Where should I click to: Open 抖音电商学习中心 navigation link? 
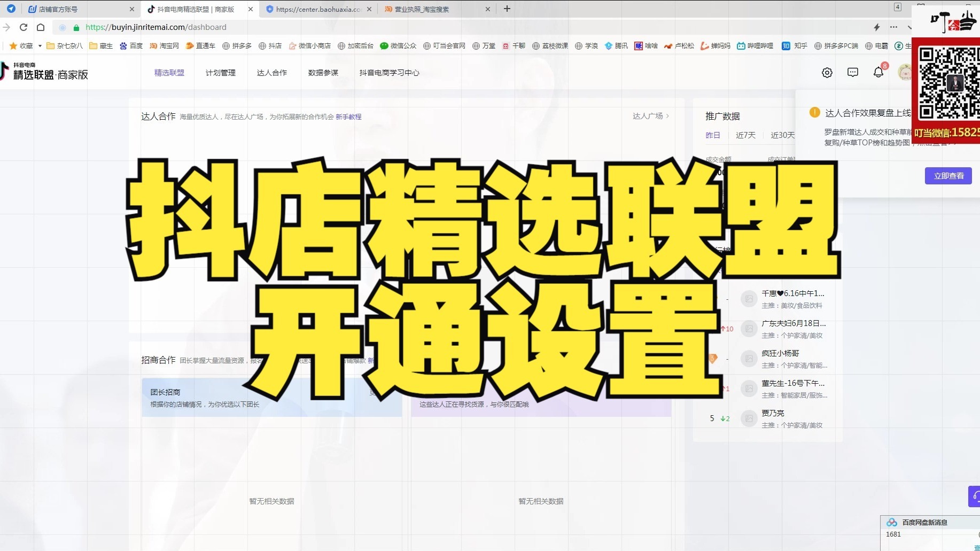(390, 73)
